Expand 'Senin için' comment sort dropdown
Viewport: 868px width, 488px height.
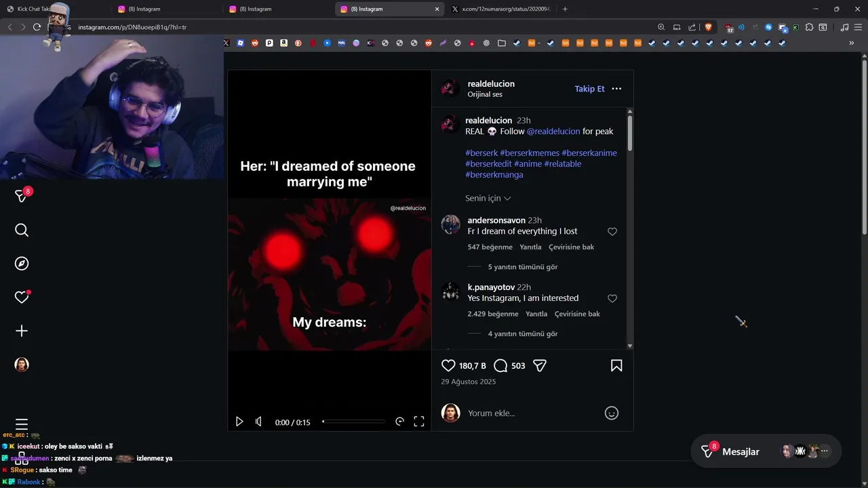(x=488, y=198)
